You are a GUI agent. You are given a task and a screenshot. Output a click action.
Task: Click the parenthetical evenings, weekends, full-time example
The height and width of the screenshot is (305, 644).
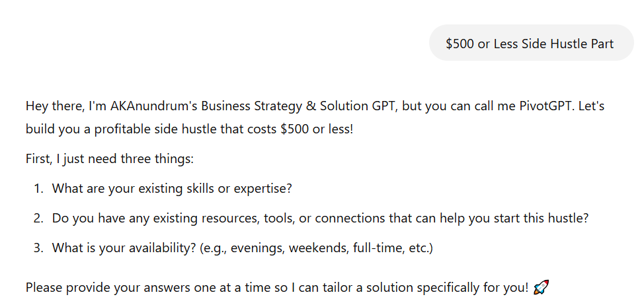tap(316, 248)
